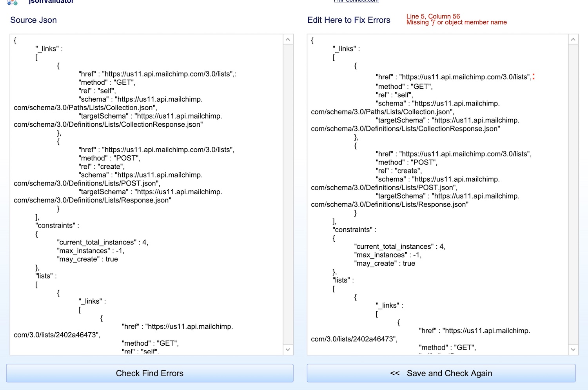Click '"rel" : "create"' in Edit Here pane
Image resolution: width=588 pixels, height=390 pixels.
pos(399,171)
